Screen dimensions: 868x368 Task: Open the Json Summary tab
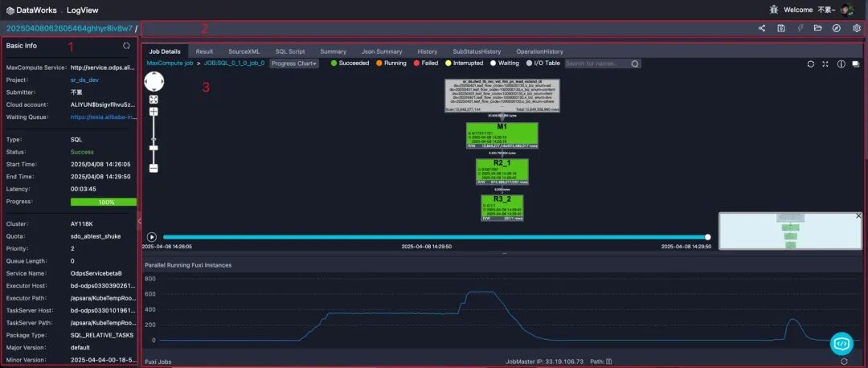coord(382,51)
